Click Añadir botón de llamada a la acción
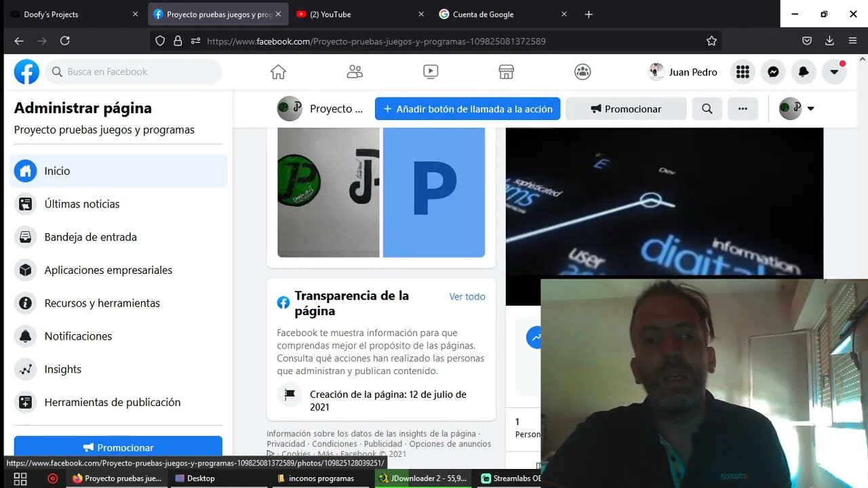Viewport: 868px width, 488px height. click(x=467, y=108)
